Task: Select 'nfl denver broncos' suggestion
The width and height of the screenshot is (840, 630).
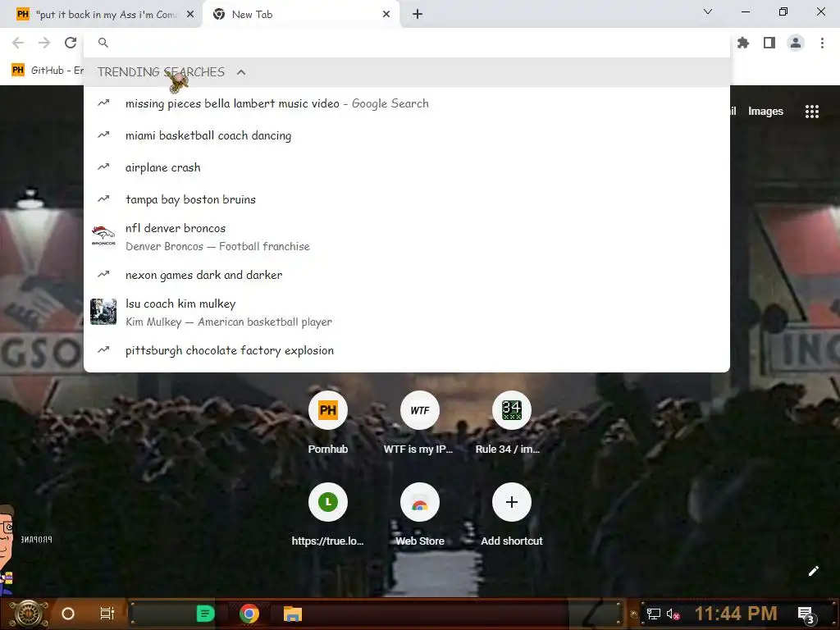Action: tap(407, 237)
